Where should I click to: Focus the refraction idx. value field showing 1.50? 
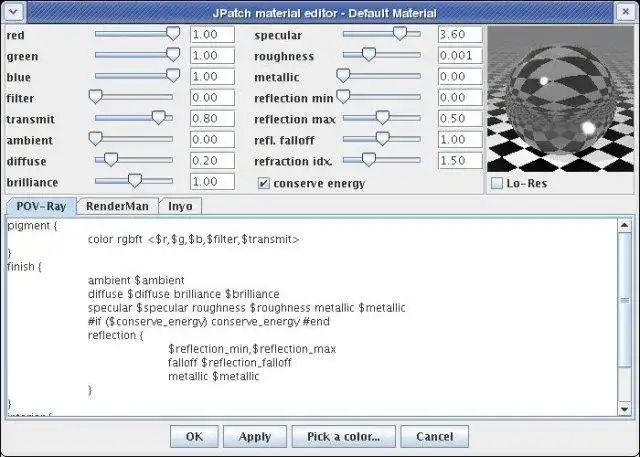point(460,161)
